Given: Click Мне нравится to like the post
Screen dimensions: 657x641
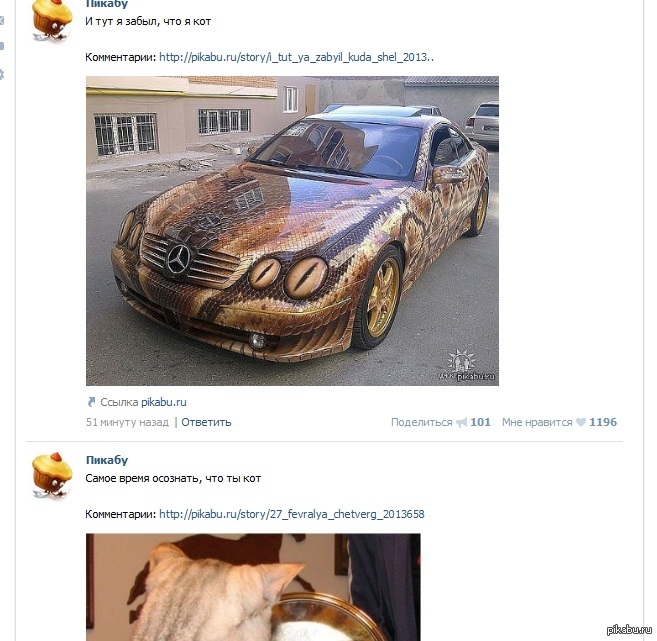Looking at the screenshot, I should tap(537, 422).
